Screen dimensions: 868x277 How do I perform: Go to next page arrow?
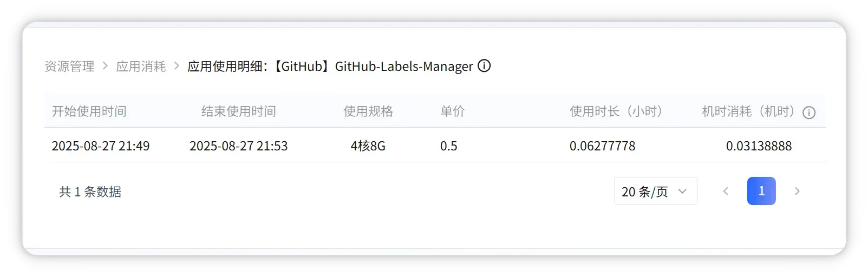tap(797, 191)
